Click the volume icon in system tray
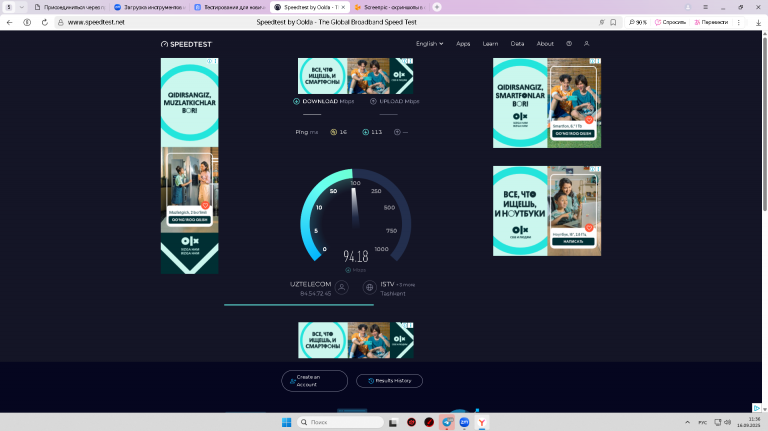 (x=727, y=422)
